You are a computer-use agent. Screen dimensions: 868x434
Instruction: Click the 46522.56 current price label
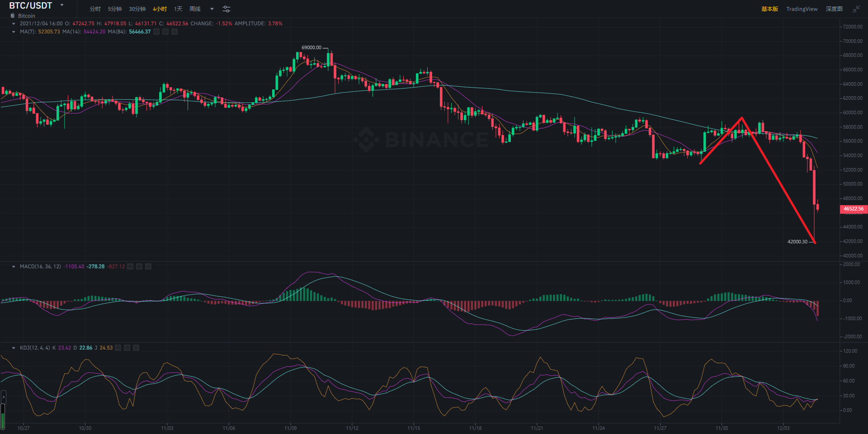point(853,209)
